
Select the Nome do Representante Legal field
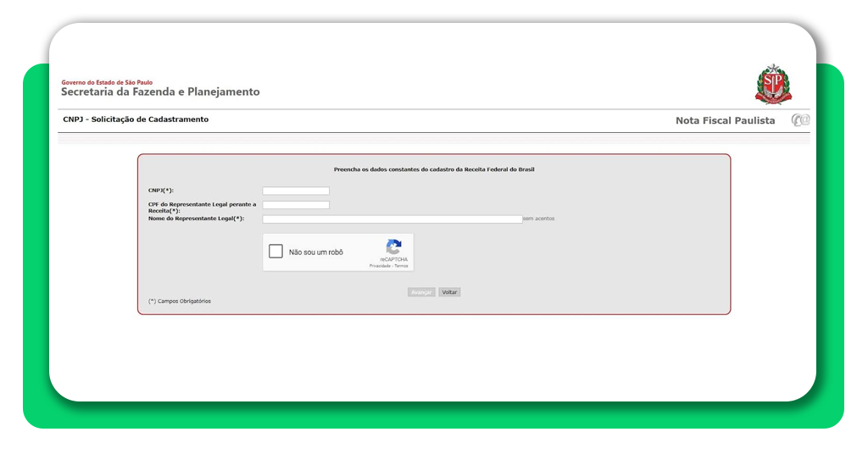tap(392, 219)
